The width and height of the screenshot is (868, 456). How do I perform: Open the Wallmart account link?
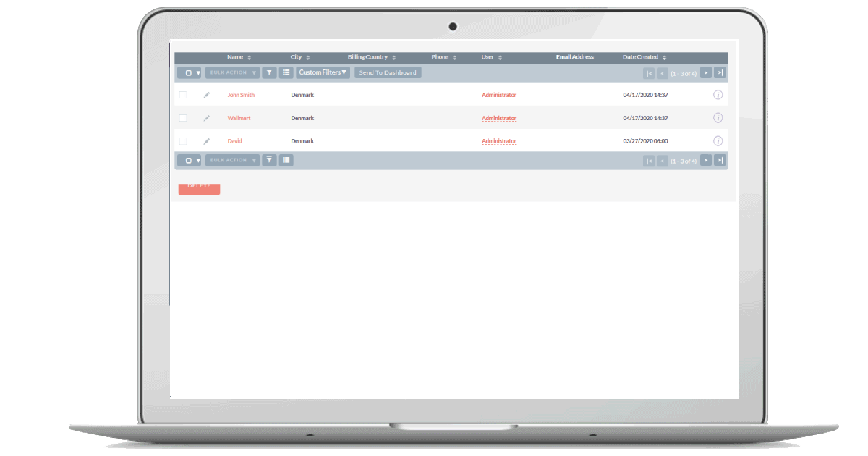click(239, 118)
